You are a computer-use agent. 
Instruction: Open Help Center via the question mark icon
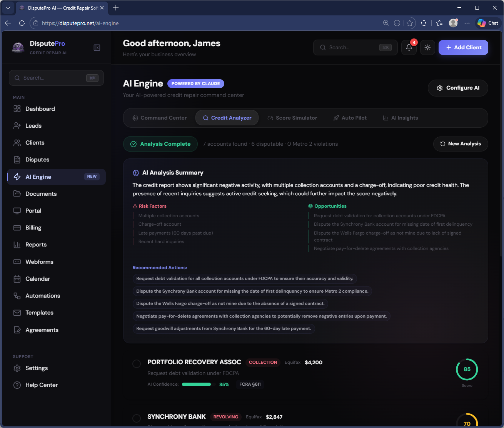coord(17,385)
